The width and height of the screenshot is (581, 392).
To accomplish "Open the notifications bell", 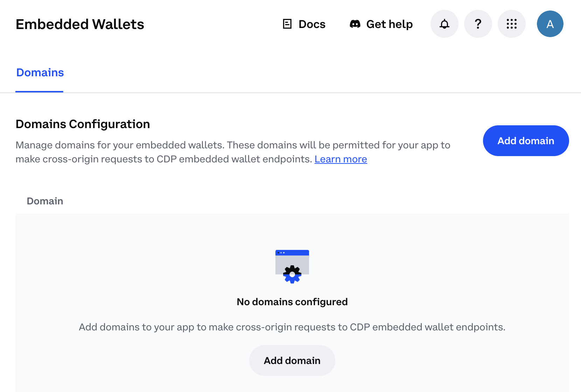I will [444, 24].
